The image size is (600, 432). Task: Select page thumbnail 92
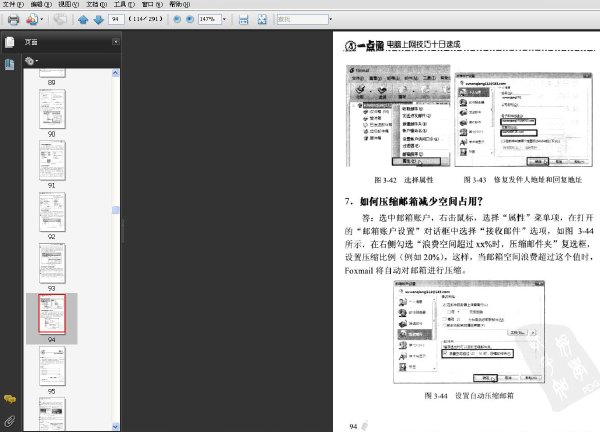click(52, 212)
